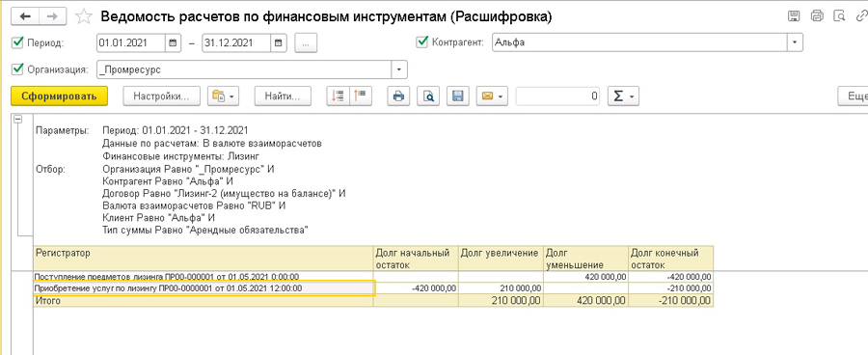The width and height of the screenshot is (868, 355).
Task: Click the Долг конечный остаток header
Action: [670, 259]
